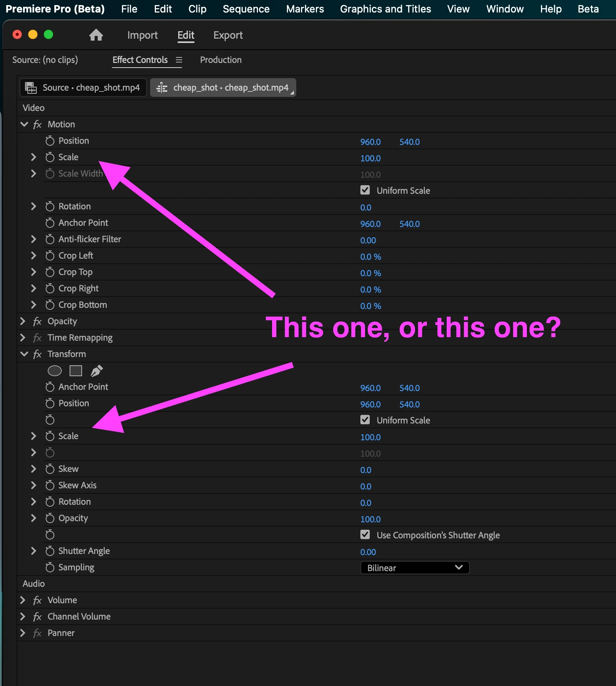Viewport: 616px width, 686px height.
Task: Expand the Time Remapping group
Action: [x=23, y=338]
